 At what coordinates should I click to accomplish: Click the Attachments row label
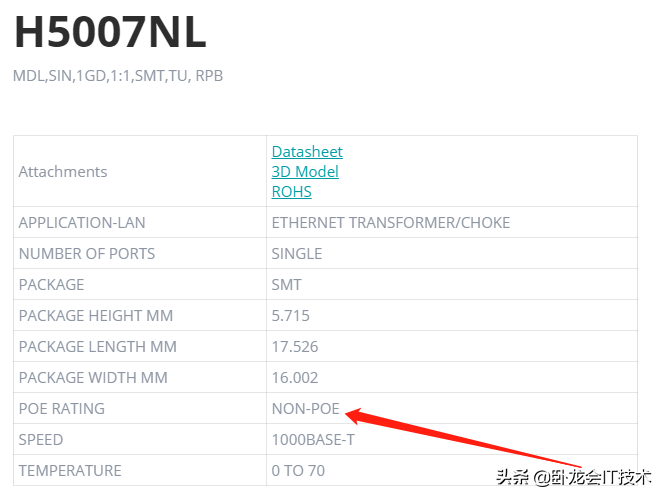63,171
